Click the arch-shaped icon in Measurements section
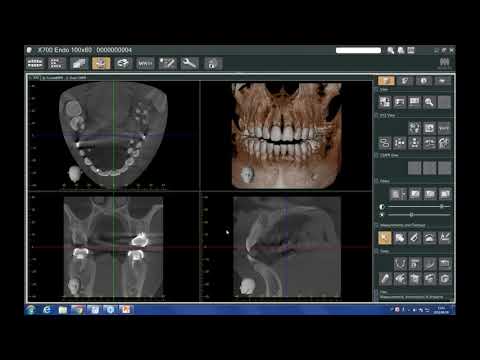The image size is (480, 360). [x=429, y=238]
